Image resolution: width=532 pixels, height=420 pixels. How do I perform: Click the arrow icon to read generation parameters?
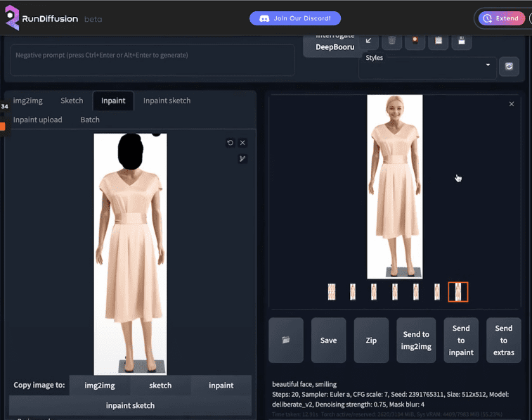click(368, 41)
